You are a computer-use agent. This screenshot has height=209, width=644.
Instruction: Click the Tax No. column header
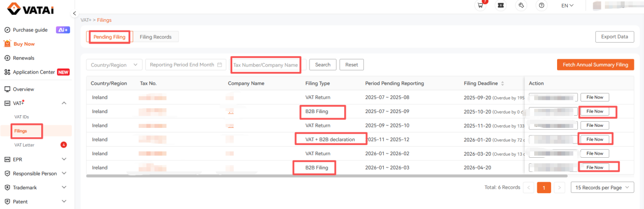tap(148, 83)
